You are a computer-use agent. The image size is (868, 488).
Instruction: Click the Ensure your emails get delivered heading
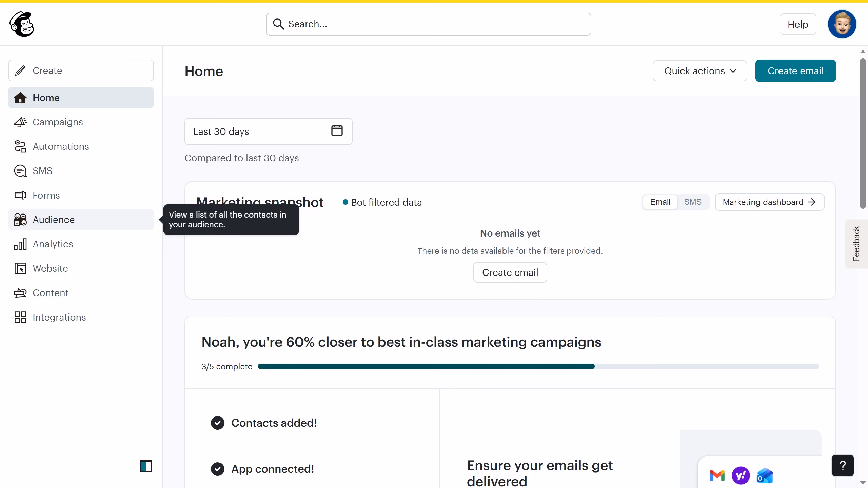point(540,473)
